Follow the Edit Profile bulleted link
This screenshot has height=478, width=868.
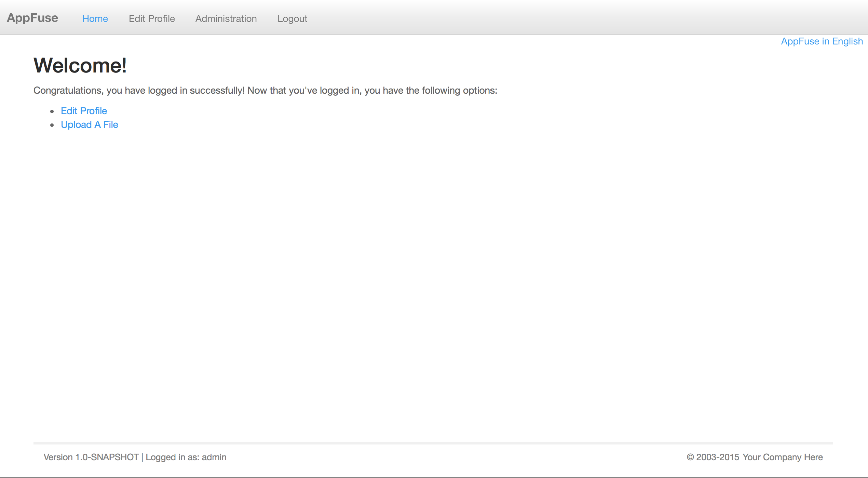pos(84,111)
